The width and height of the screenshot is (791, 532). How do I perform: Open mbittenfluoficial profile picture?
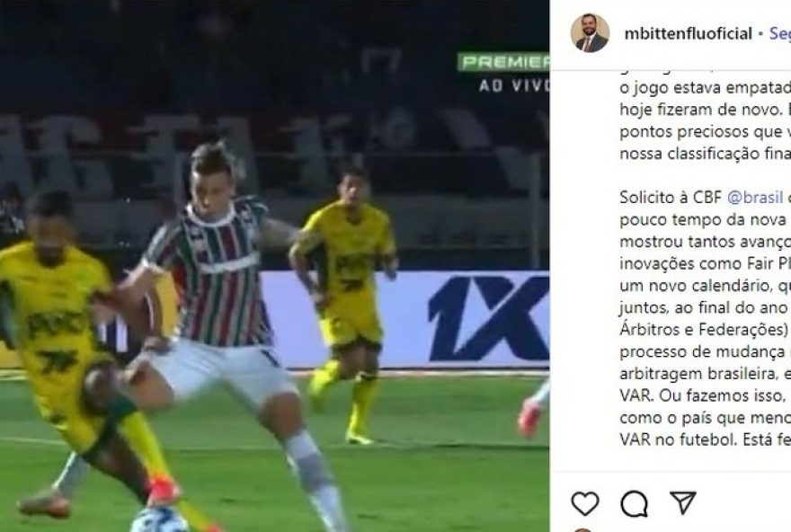click(590, 33)
